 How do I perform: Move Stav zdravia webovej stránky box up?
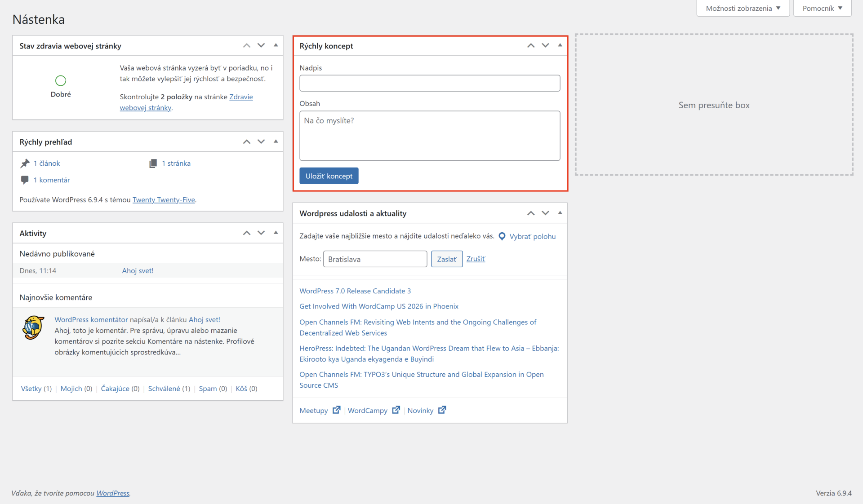(x=247, y=45)
